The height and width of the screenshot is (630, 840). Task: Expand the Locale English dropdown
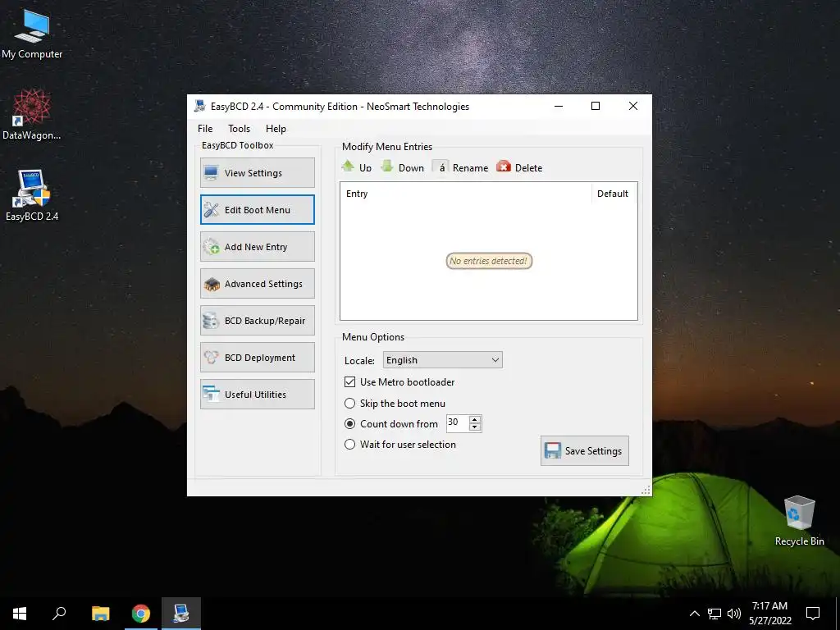(442, 360)
